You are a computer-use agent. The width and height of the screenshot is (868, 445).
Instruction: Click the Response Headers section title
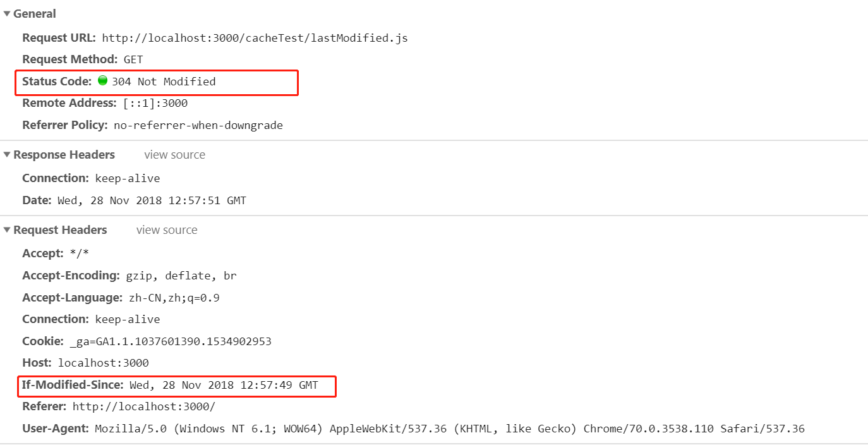(x=64, y=155)
